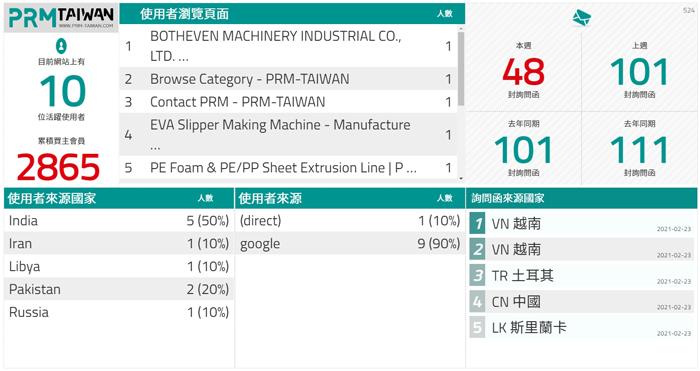Click the Russia country row
This screenshot has width=700, height=371.
pos(119,312)
